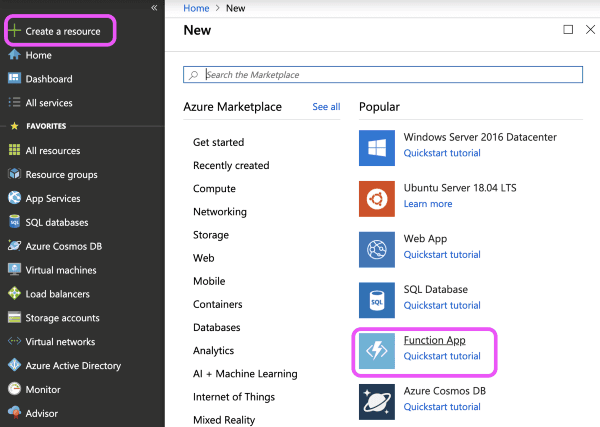Click the search magnifier icon in Marketplace box
Image resolution: width=600 pixels, height=427 pixels.
194,75
